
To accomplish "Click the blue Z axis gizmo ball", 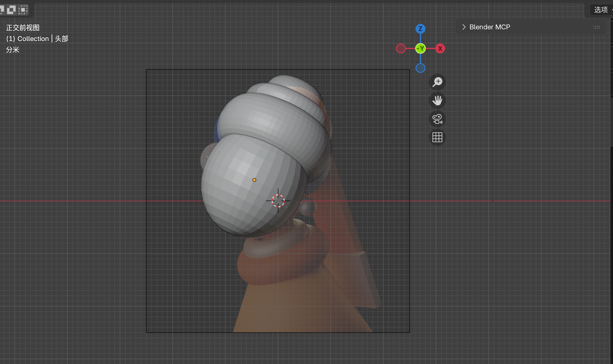I will [x=420, y=29].
